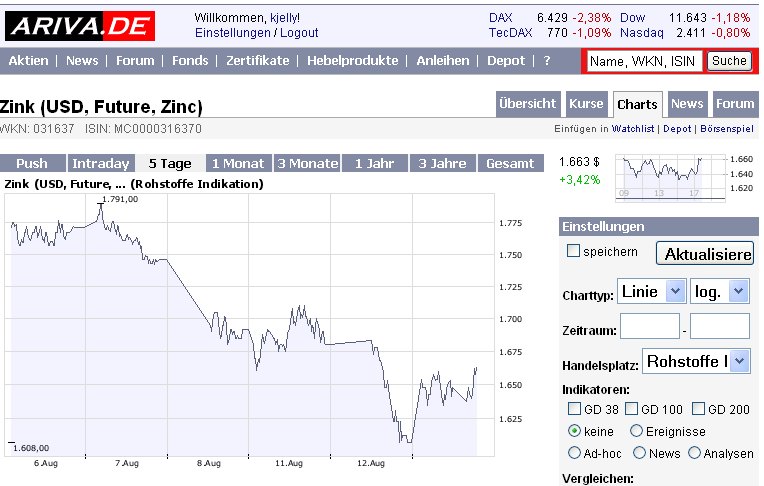Image resolution: width=764 pixels, height=486 pixels.
Task: Enable the speichern checkbox
Action: (x=574, y=251)
